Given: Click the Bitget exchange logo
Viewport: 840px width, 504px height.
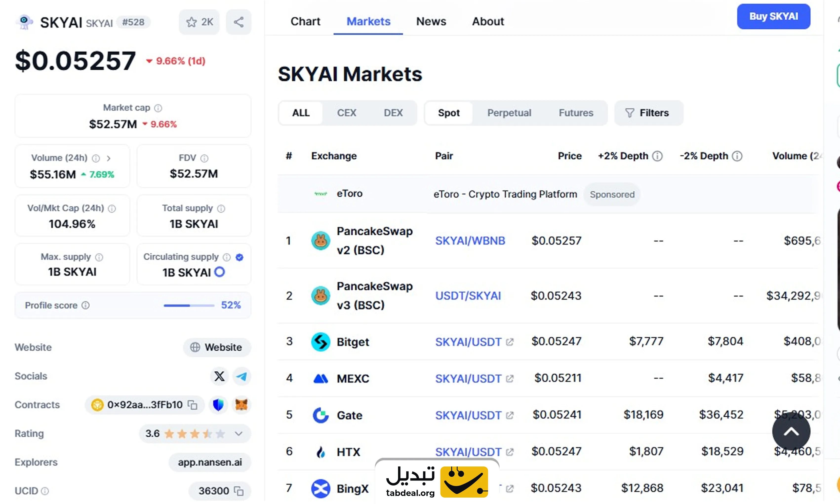Looking at the screenshot, I should coord(320,342).
